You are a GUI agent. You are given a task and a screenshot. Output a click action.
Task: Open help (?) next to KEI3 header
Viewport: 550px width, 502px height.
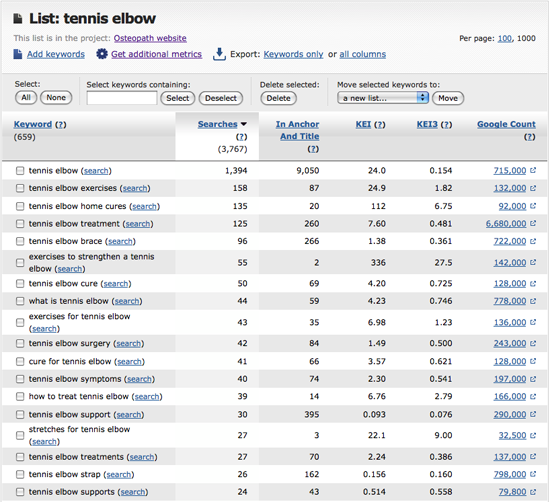click(x=446, y=125)
